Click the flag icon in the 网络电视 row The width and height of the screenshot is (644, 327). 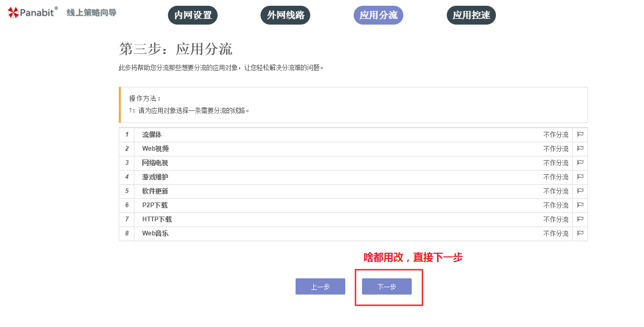point(580,163)
